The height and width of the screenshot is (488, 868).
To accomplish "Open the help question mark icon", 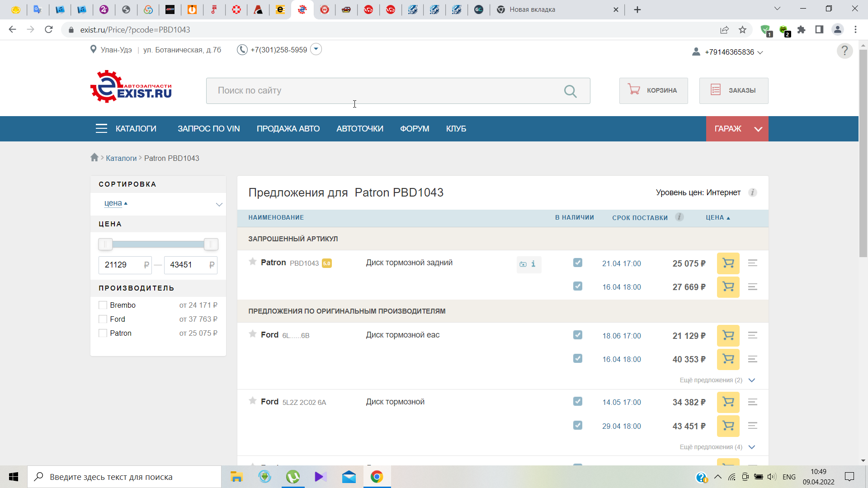I will point(844,51).
